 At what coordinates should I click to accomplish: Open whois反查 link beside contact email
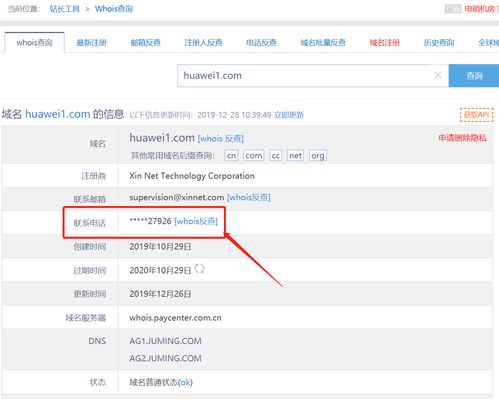pos(249,197)
